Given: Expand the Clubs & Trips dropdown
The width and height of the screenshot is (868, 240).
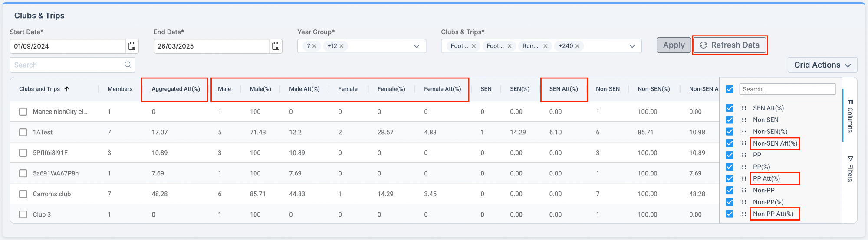Looking at the screenshot, I should [632, 46].
